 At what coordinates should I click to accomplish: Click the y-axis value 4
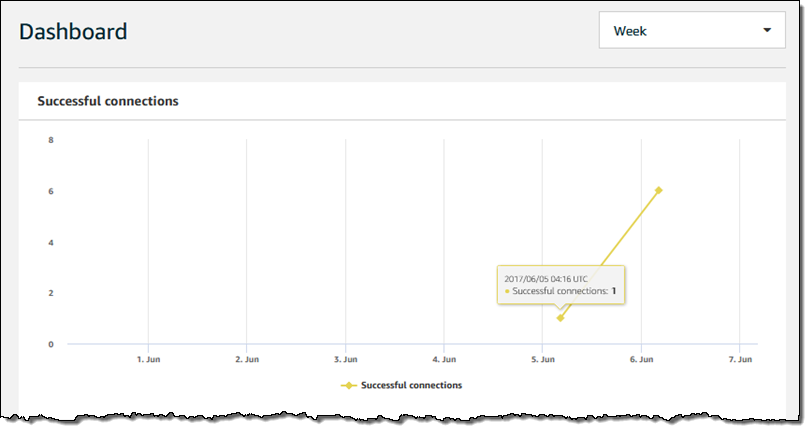point(50,242)
